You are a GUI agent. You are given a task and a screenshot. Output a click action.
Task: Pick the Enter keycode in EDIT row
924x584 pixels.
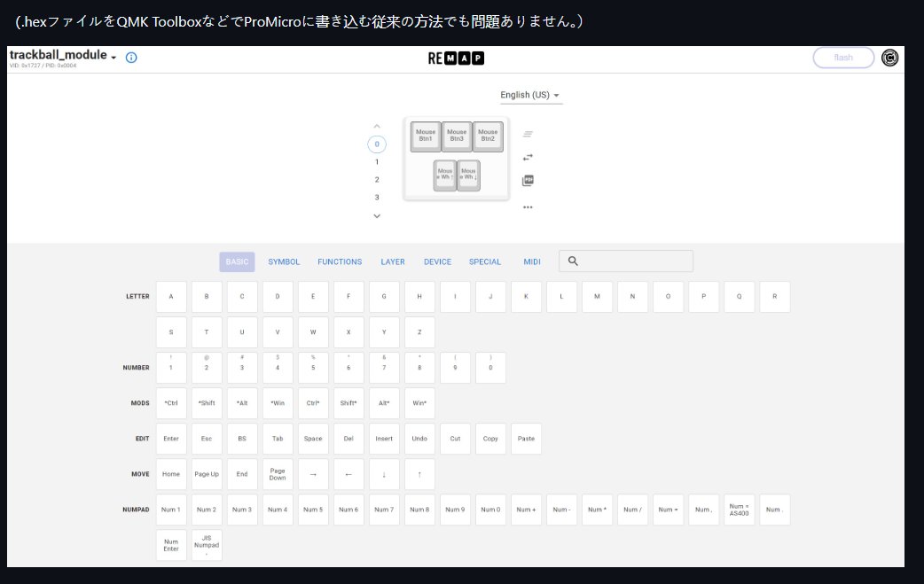[x=171, y=439]
